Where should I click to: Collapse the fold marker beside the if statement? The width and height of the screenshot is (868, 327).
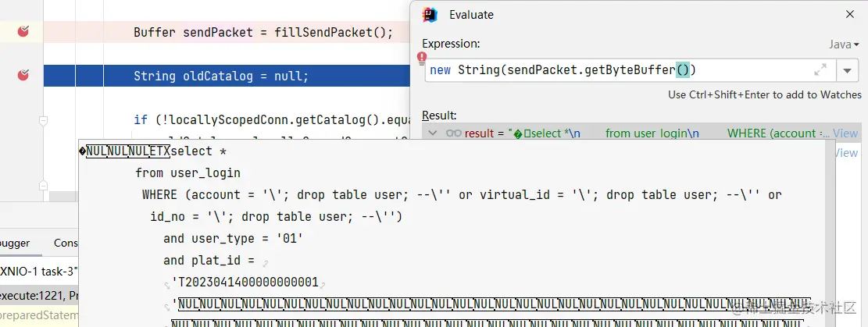(43, 120)
